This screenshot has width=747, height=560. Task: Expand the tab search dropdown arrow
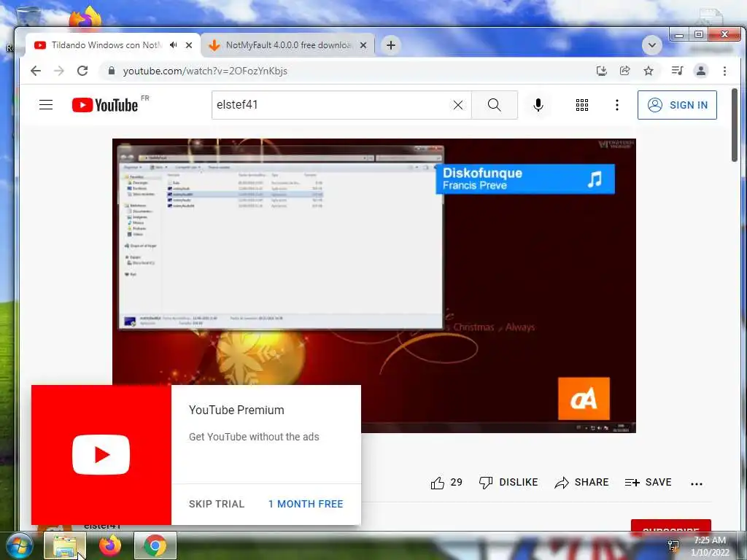(652, 45)
